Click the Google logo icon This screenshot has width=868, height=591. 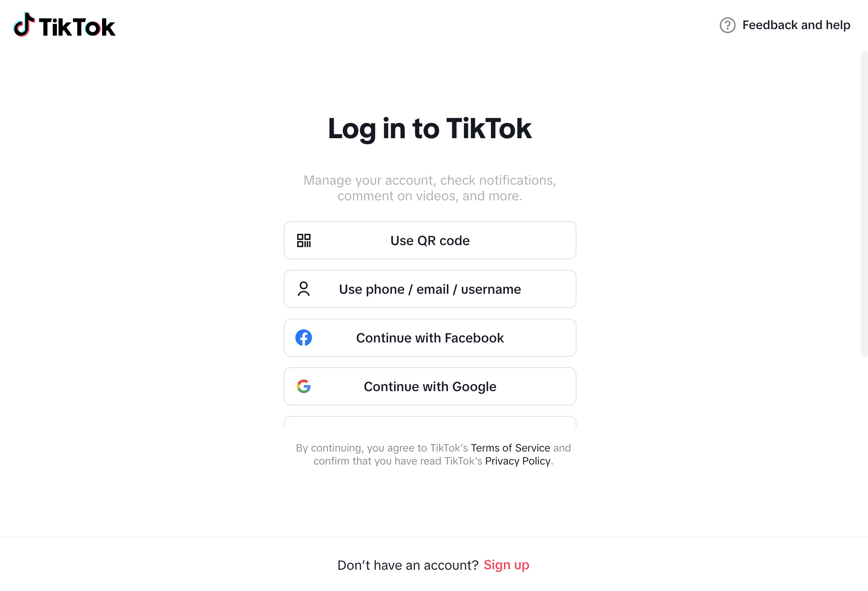[x=304, y=386]
